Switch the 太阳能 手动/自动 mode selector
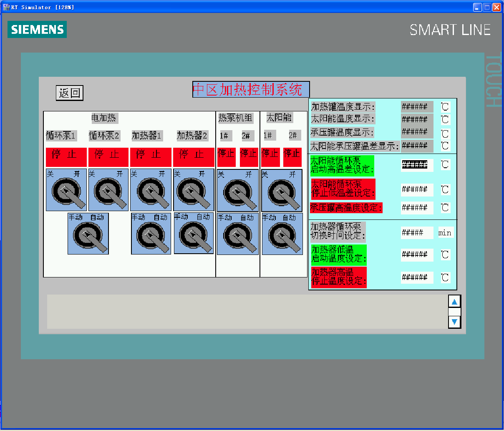504x431 pixels. click(x=282, y=234)
